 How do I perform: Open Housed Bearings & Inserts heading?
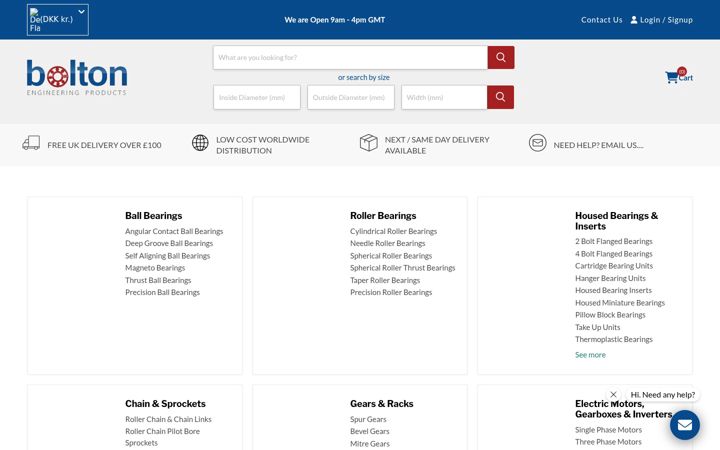pyautogui.click(x=616, y=221)
